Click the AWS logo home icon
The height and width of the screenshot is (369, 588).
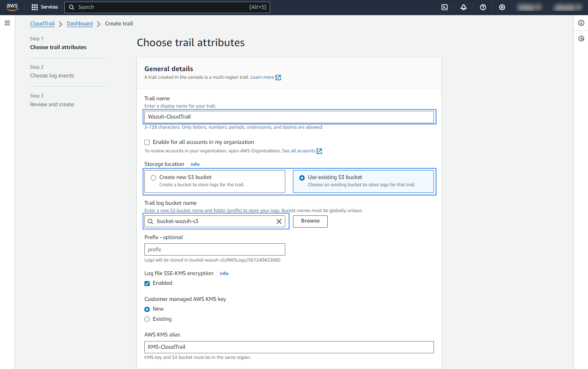pyautogui.click(x=12, y=7)
